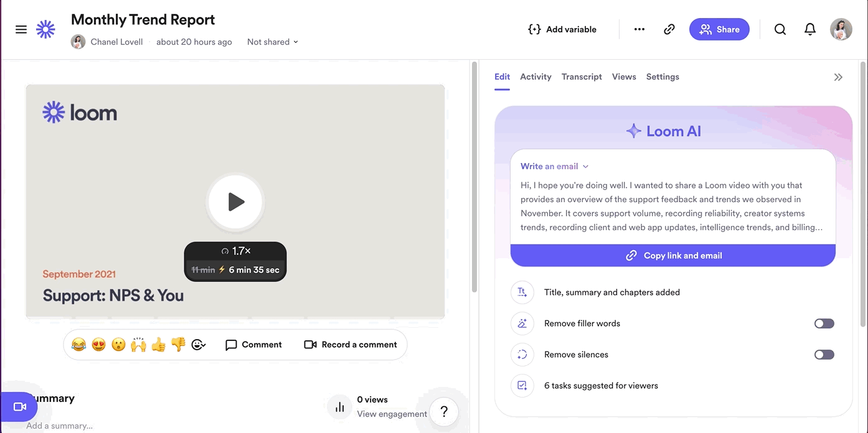Open the notifications bell
This screenshot has height=433, width=868.
coord(809,29)
